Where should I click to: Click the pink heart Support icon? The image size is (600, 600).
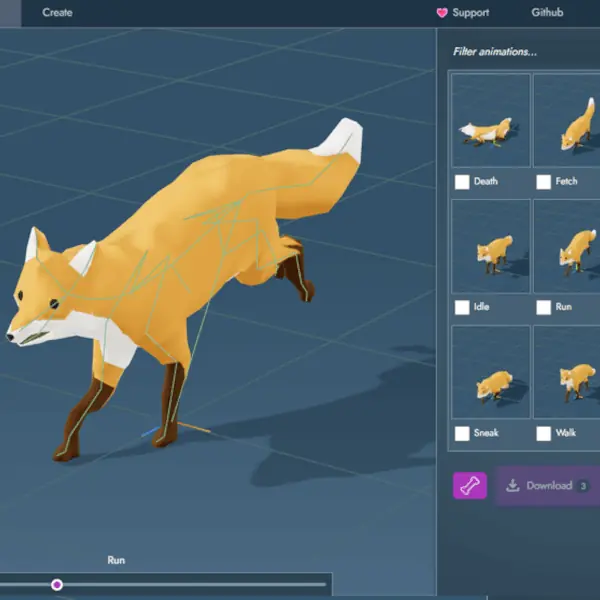coord(442,13)
